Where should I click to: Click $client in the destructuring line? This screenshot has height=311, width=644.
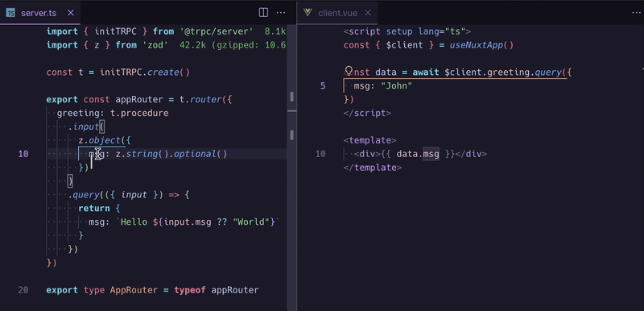405,45
